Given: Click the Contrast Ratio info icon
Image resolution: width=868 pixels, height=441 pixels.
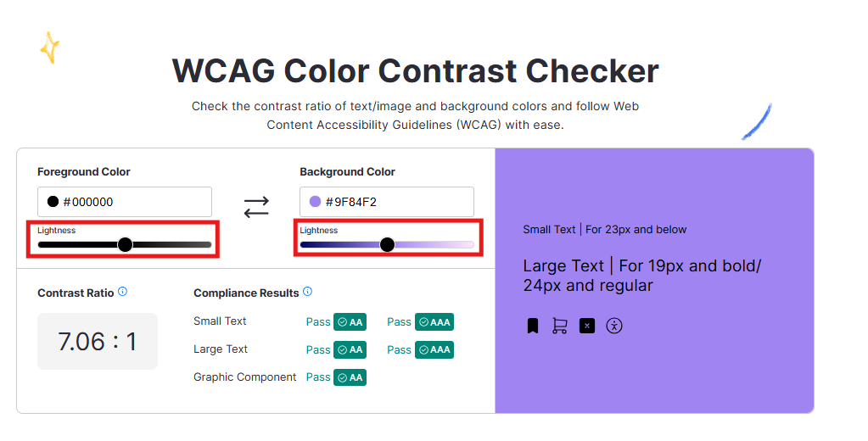Looking at the screenshot, I should point(123,292).
